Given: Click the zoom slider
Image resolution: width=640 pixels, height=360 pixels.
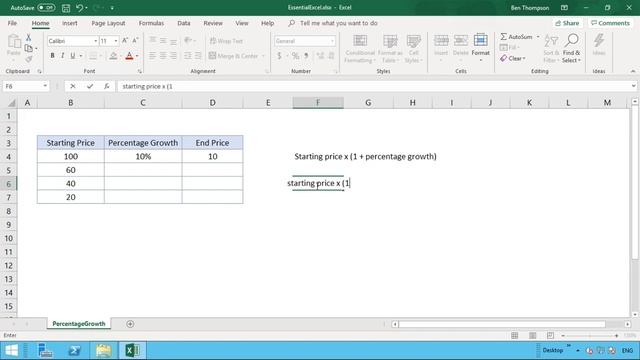Looking at the screenshot, I should (590, 336).
